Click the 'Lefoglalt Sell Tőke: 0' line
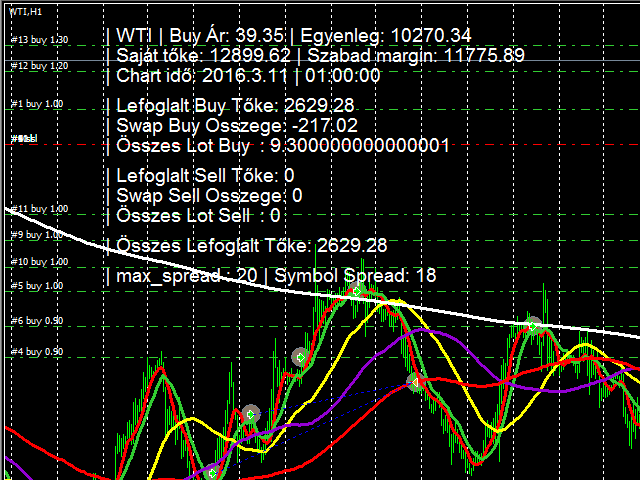 (x=205, y=176)
